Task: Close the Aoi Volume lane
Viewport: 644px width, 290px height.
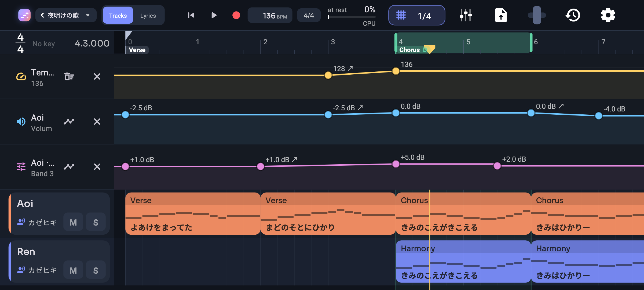Action: (x=97, y=122)
